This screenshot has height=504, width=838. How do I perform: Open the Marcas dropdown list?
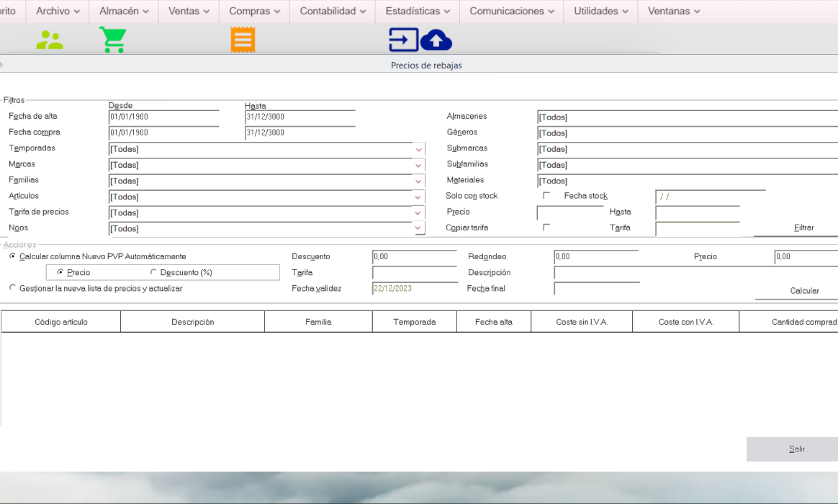click(x=419, y=165)
